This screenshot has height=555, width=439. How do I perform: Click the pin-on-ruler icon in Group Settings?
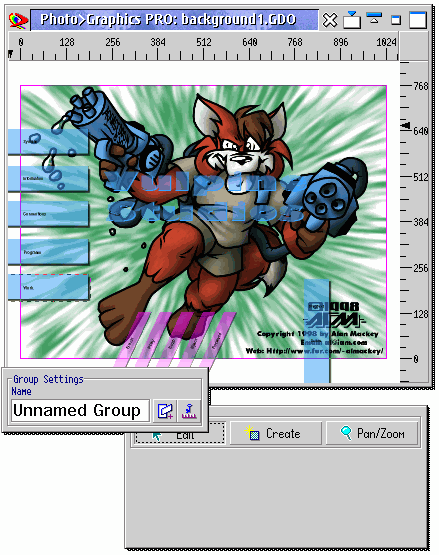coord(189,411)
